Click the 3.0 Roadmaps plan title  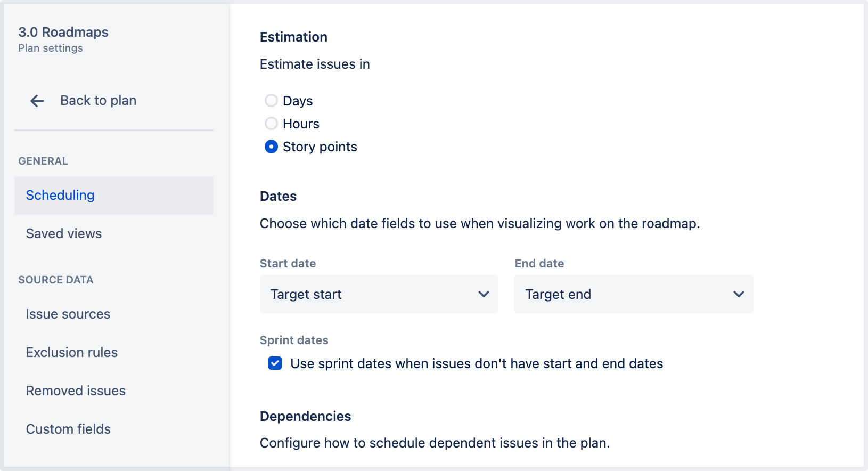[x=63, y=32]
